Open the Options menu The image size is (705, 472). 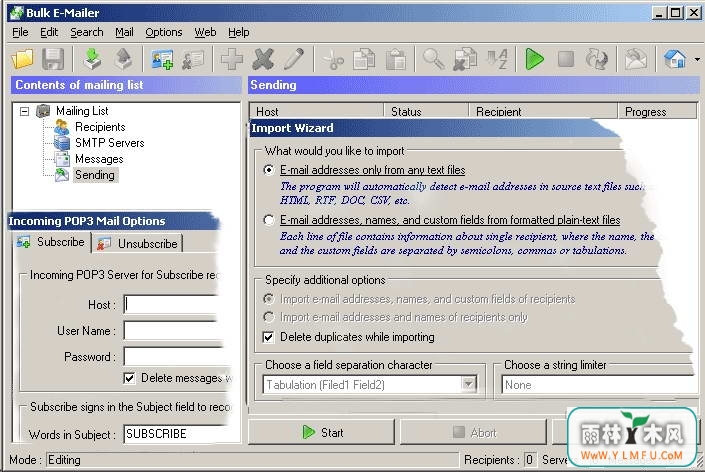164,32
